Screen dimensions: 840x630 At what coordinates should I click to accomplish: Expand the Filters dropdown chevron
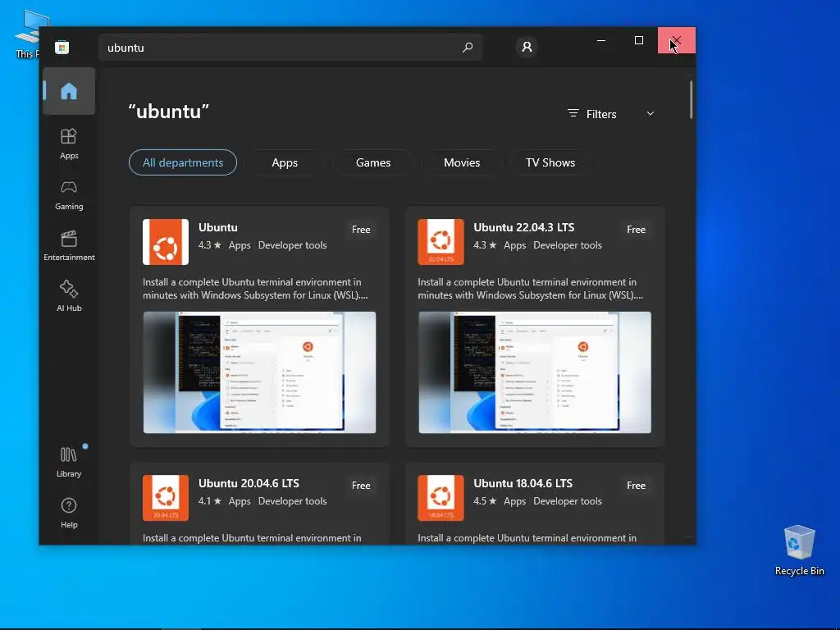click(651, 113)
